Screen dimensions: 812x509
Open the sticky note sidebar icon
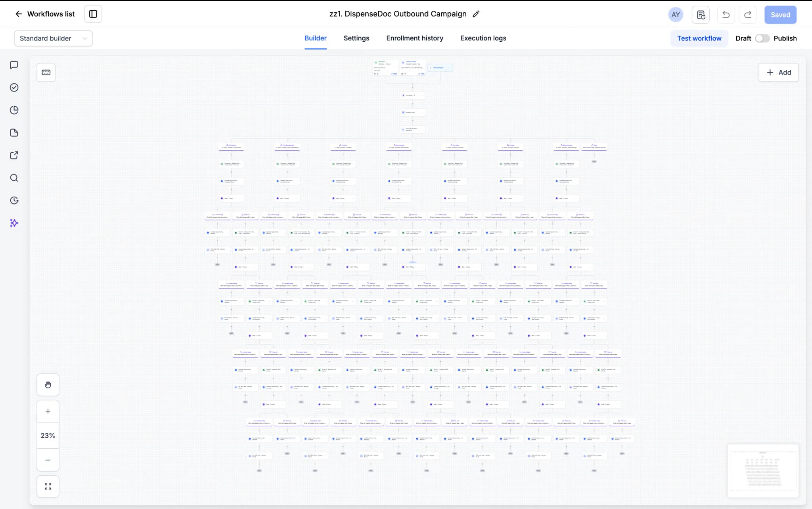pos(14,133)
